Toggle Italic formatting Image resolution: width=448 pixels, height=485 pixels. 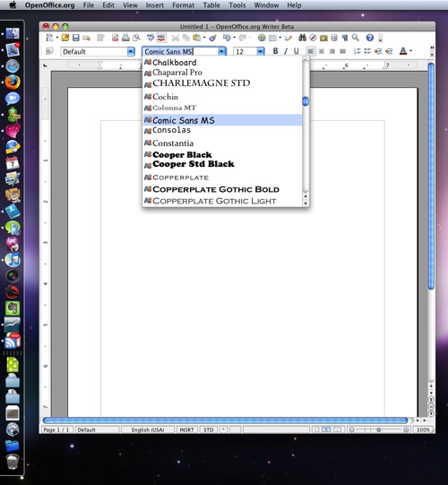[286, 51]
